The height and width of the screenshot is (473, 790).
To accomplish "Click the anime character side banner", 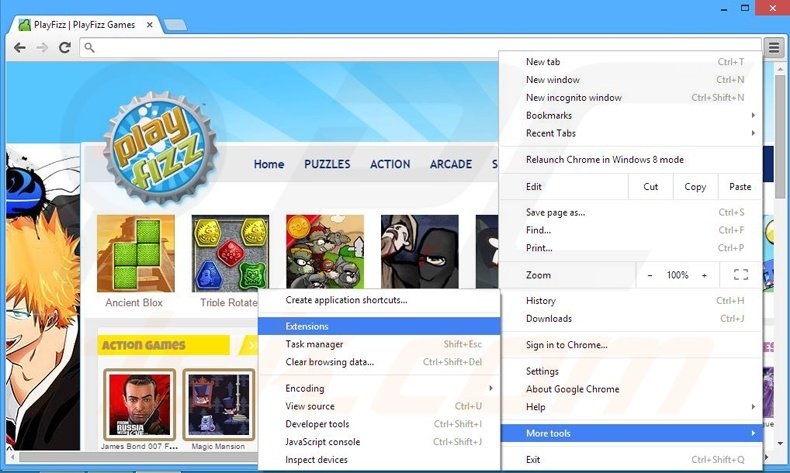I will click(x=43, y=297).
